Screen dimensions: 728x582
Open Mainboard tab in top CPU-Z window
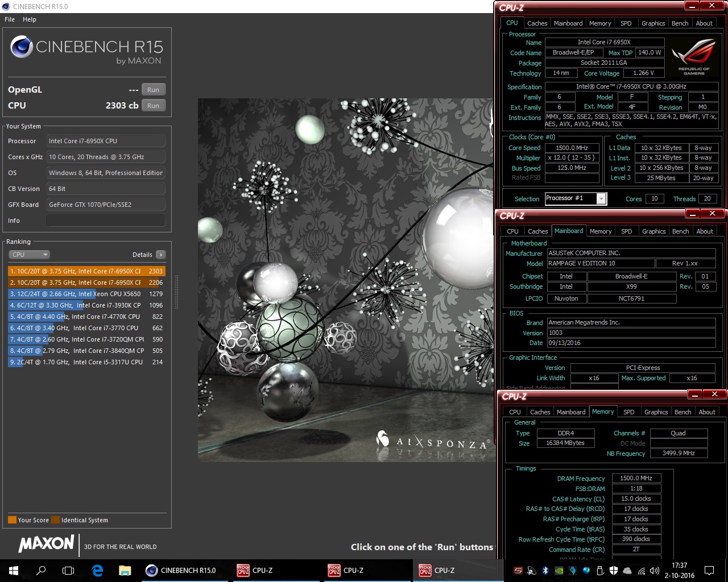pos(568,23)
